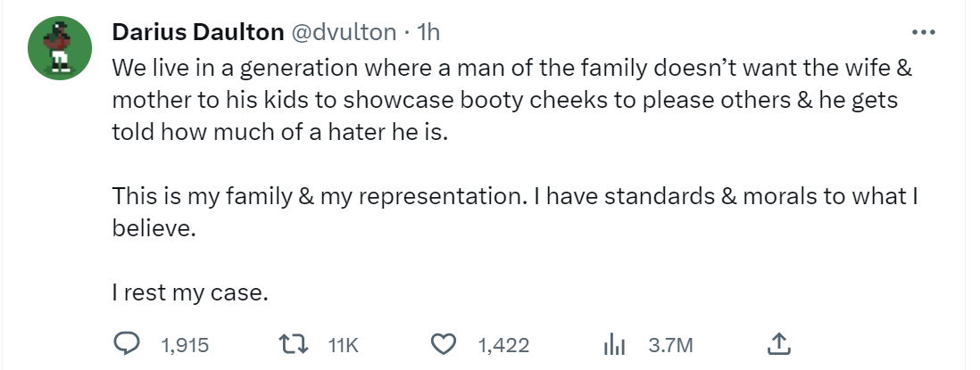The width and height of the screenshot is (980, 370).
Task: Like the tweet with the heart icon
Action: [444, 344]
